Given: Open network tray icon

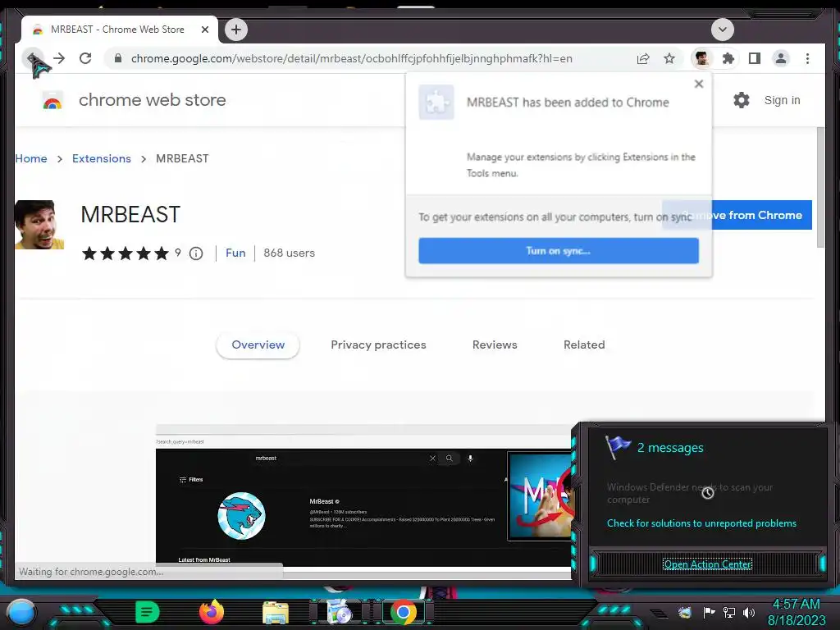Looking at the screenshot, I should pyautogui.click(x=728, y=612).
